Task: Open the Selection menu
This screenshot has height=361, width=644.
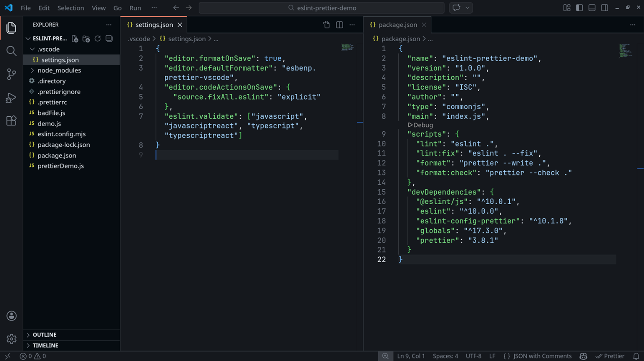Action: (x=70, y=8)
